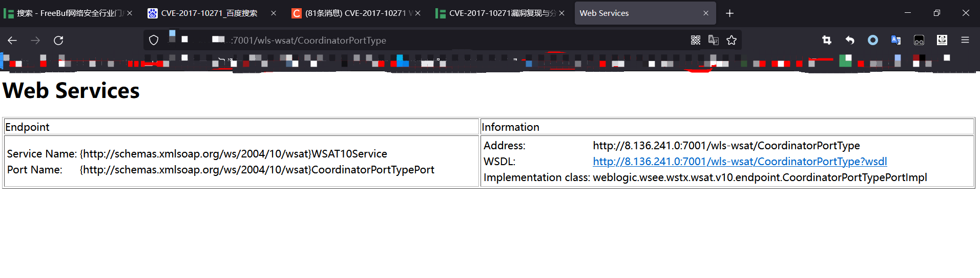
Task: Close the Firefox browser window
Action: [x=966, y=13]
